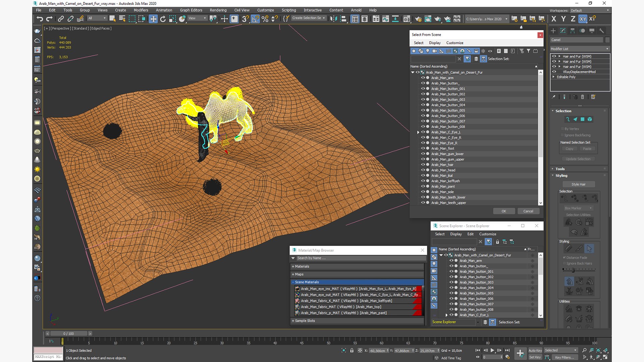Viewport: 644px width, 362px height.
Task: Click the Redo arrow in main toolbar
Action: pos(49,19)
